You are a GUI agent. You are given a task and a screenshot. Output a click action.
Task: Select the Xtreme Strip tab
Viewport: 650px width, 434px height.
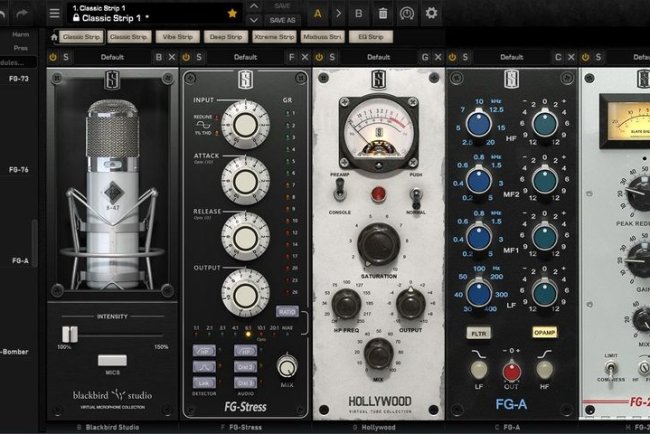tap(274, 37)
